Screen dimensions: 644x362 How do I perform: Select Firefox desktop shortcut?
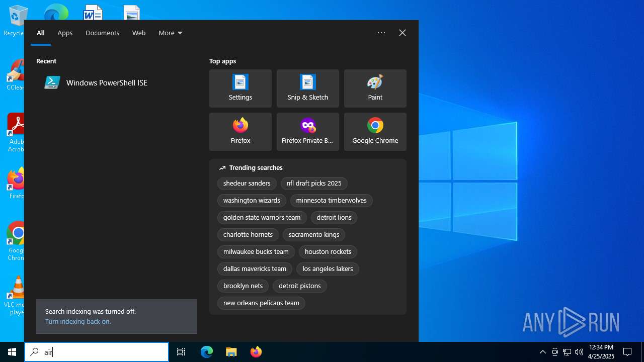tap(16, 183)
